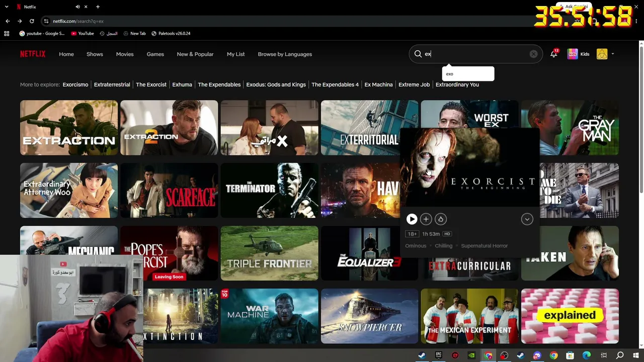This screenshot has height=362, width=644.
Task: Open Windows search from the taskbar
Action: 620,355
